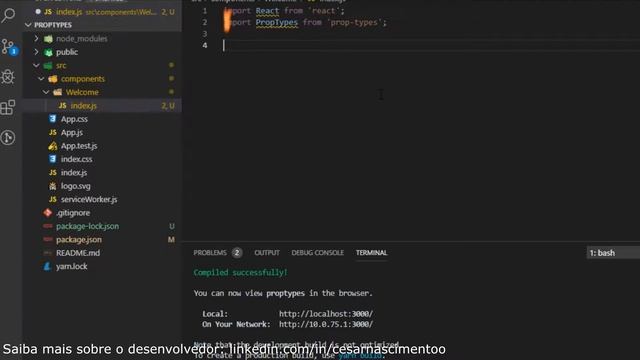This screenshot has height=360, width=640.
Task: Open the 1: bash terminal dropdown
Action: pyautogui.click(x=613, y=253)
